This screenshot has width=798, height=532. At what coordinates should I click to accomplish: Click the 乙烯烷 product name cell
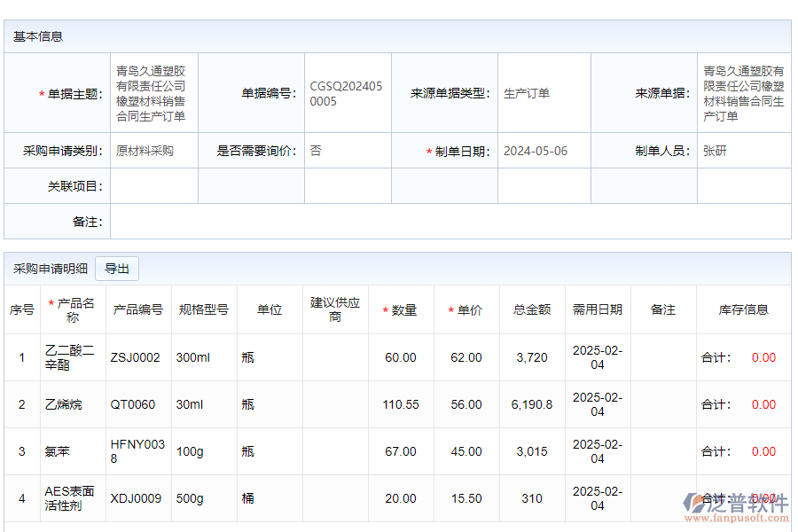coord(64,404)
